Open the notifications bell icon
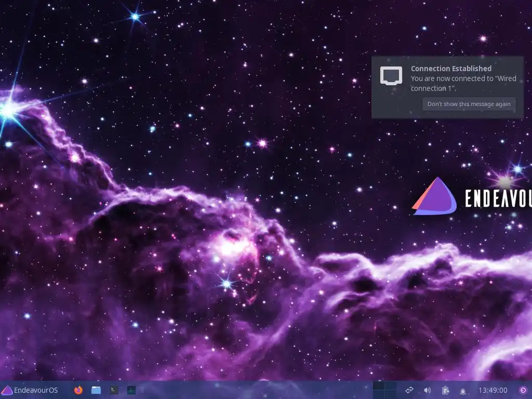The height and width of the screenshot is (399, 532). pos(463,391)
